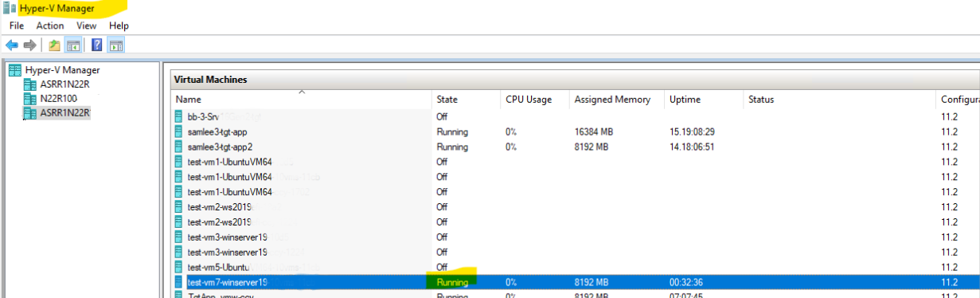This screenshot has width=980, height=298.
Task: Click the VM icon beside test-vm5-Ubuntu
Action: point(180,267)
